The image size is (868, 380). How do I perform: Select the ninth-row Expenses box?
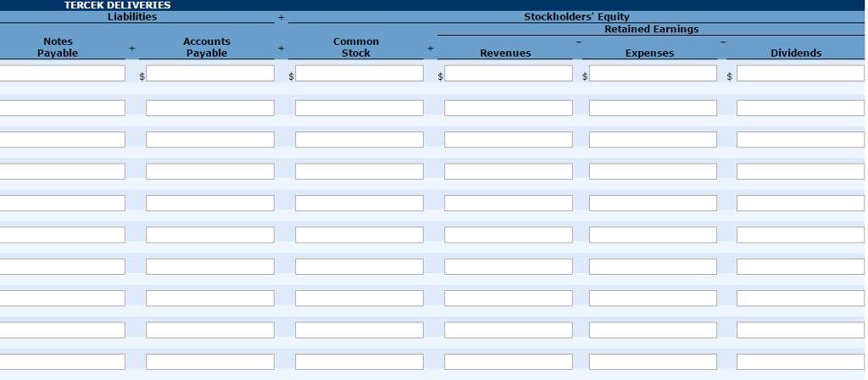(x=653, y=330)
